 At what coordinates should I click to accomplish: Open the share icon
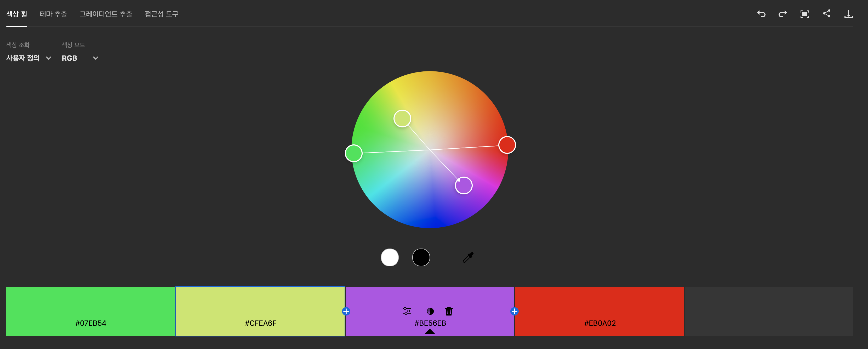(826, 14)
